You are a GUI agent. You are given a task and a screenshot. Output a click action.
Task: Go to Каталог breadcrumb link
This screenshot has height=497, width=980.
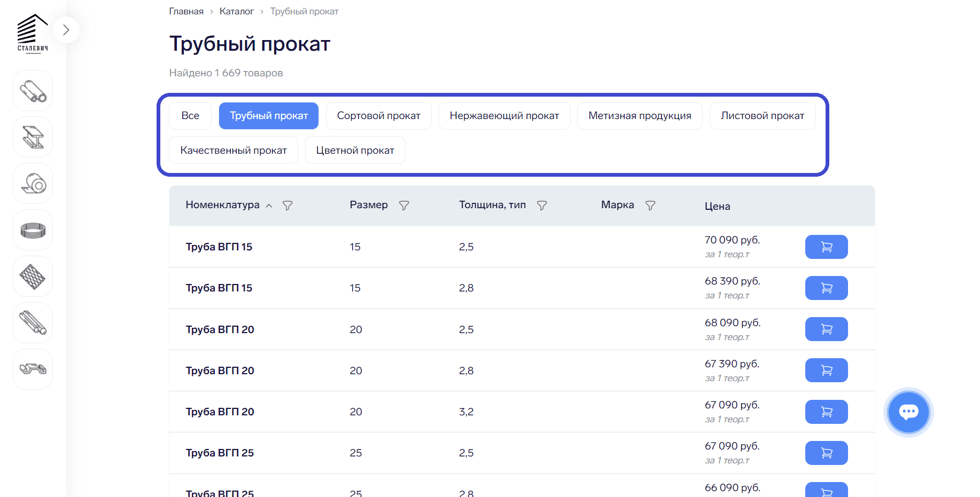tap(237, 11)
